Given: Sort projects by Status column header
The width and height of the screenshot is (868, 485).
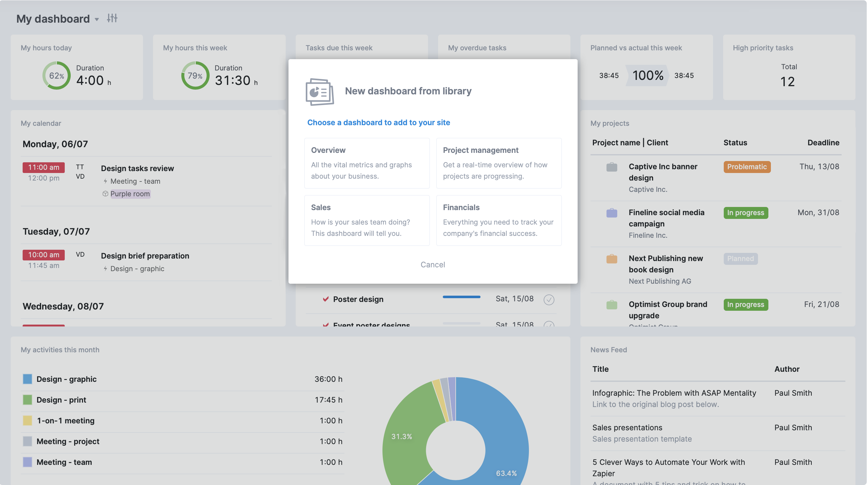Looking at the screenshot, I should click(x=735, y=142).
